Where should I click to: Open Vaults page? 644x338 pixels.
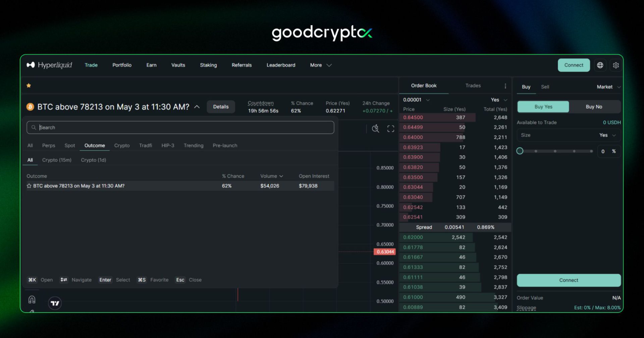click(178, 65)
